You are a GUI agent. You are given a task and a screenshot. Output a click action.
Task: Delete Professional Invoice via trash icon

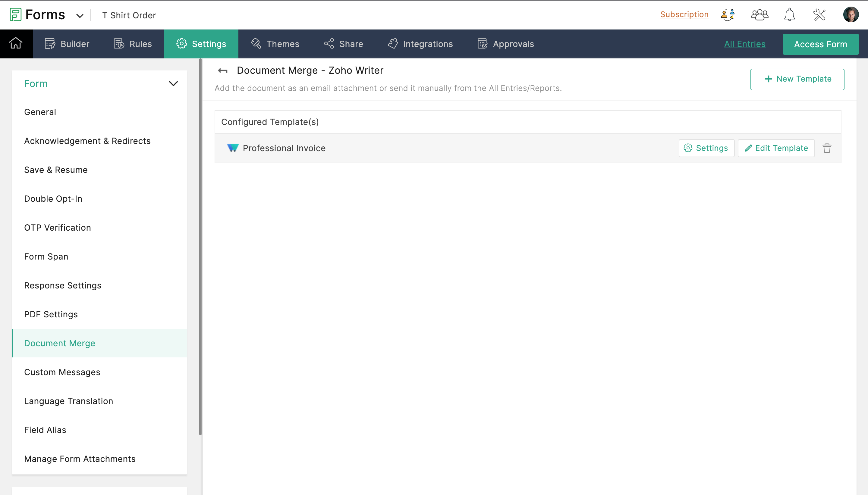(x=827, y=148)
